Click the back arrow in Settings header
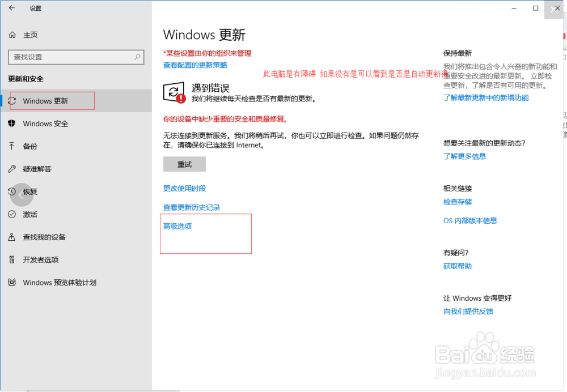The image size is (567, 392). point(12,8)
